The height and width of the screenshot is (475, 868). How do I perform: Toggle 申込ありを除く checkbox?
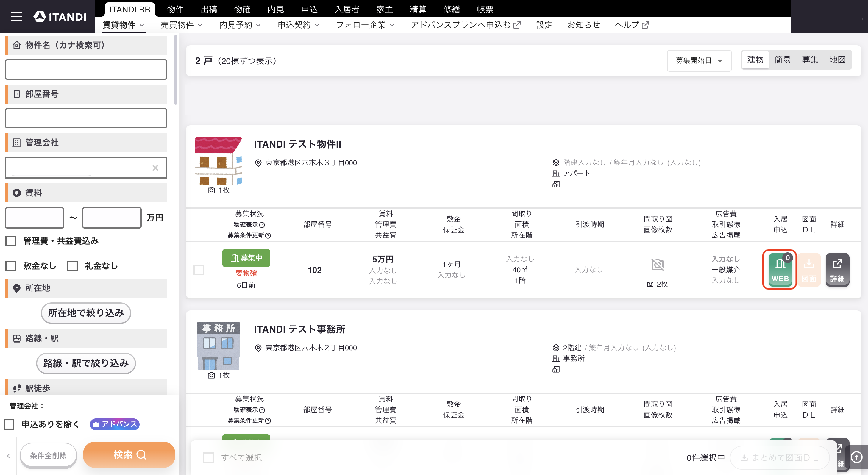(9, 424)
